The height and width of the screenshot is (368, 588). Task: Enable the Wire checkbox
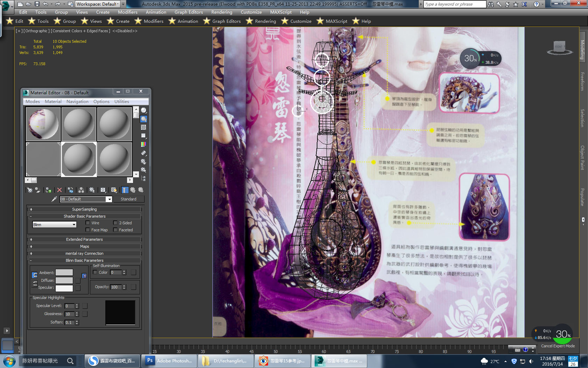(x=87, y=223)
